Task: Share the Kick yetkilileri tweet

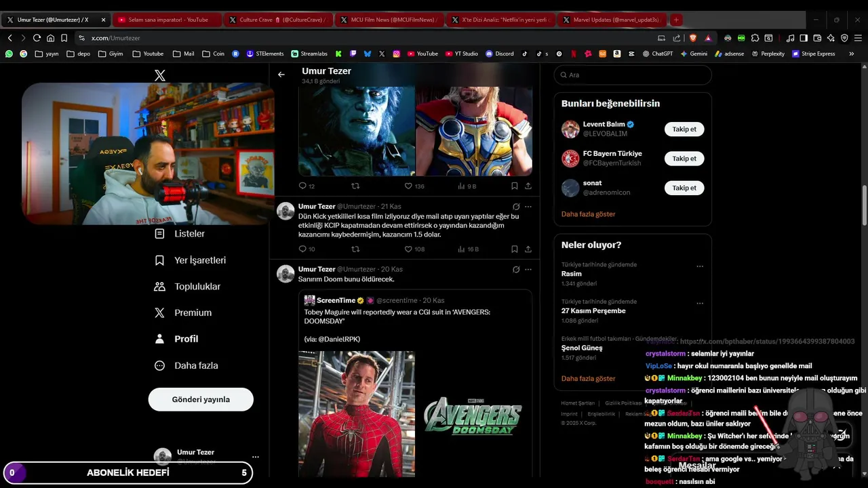Action: tap(528, 249)
